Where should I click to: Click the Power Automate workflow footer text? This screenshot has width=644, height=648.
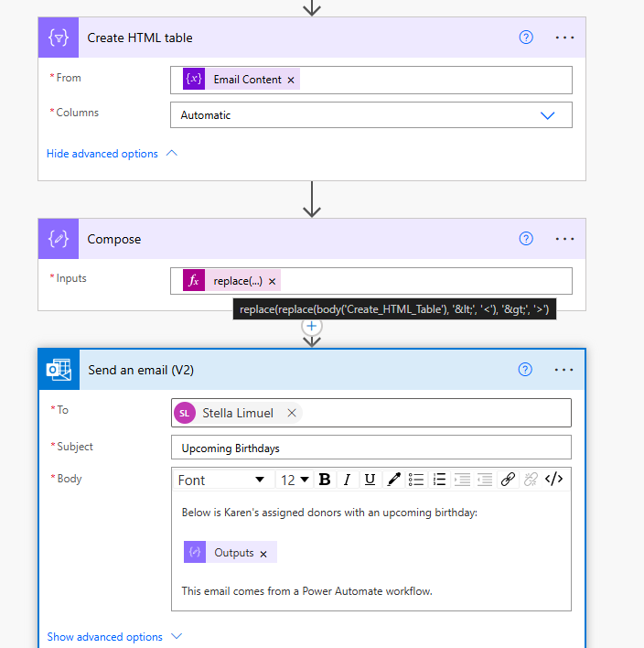pos(306,591)
